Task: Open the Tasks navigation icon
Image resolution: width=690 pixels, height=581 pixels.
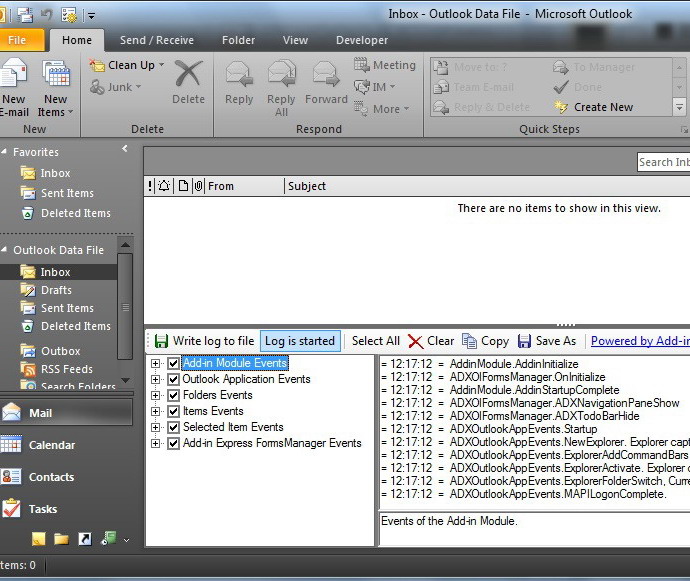Action: coord(11,509)
